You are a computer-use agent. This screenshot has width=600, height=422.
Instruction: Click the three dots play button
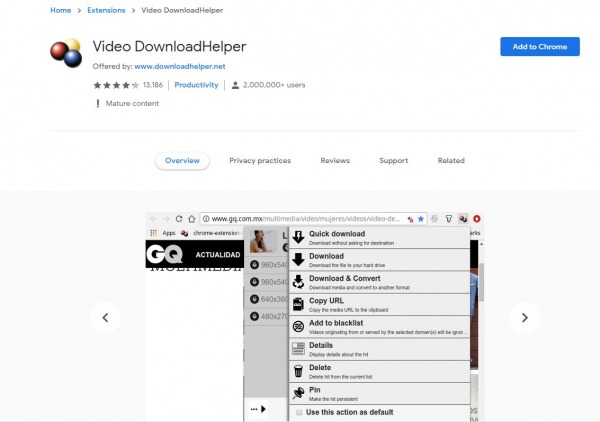(x=258, y=409)
